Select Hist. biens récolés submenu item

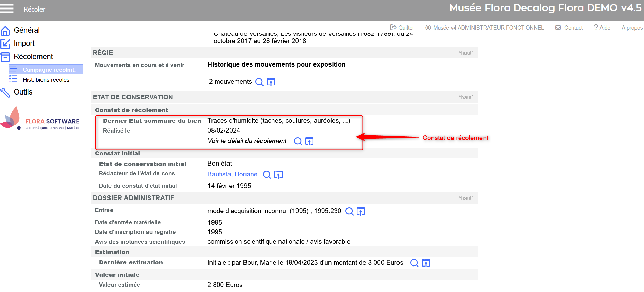pos(46,80)
